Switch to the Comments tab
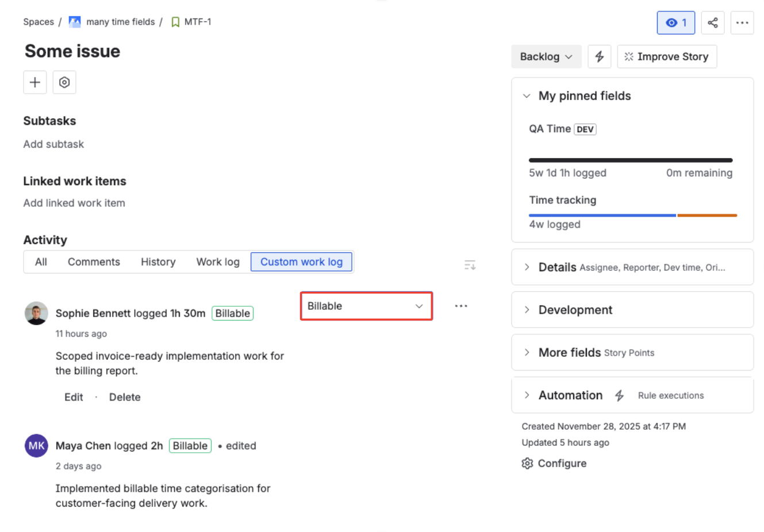The height and width of the screenshot is (532, 764). (x=93, y=261)
